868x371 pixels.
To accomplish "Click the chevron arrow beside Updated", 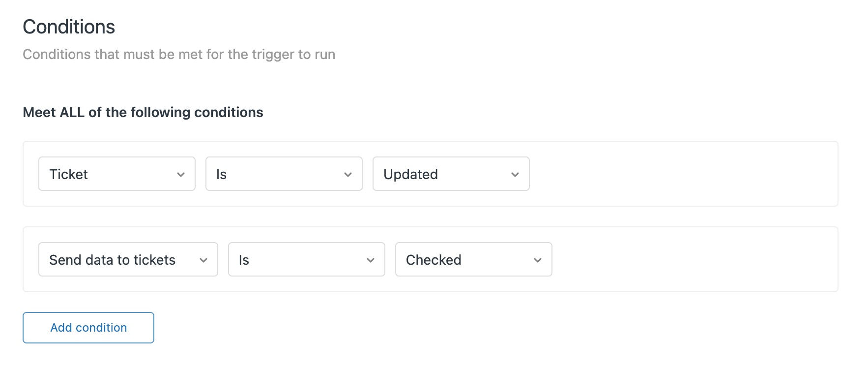I will [515, 175].
